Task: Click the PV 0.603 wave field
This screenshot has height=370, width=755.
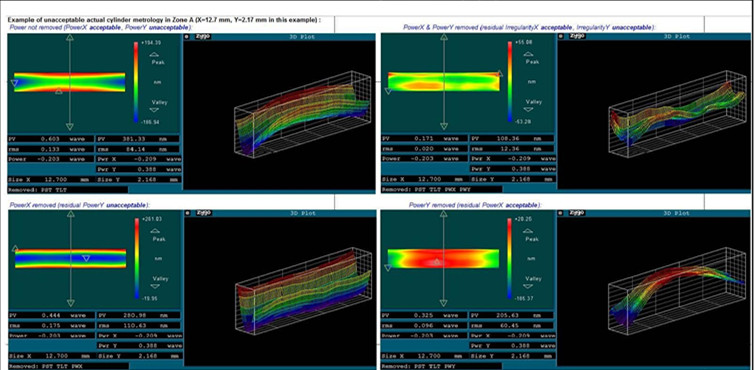Action: (x=51, y=139)
